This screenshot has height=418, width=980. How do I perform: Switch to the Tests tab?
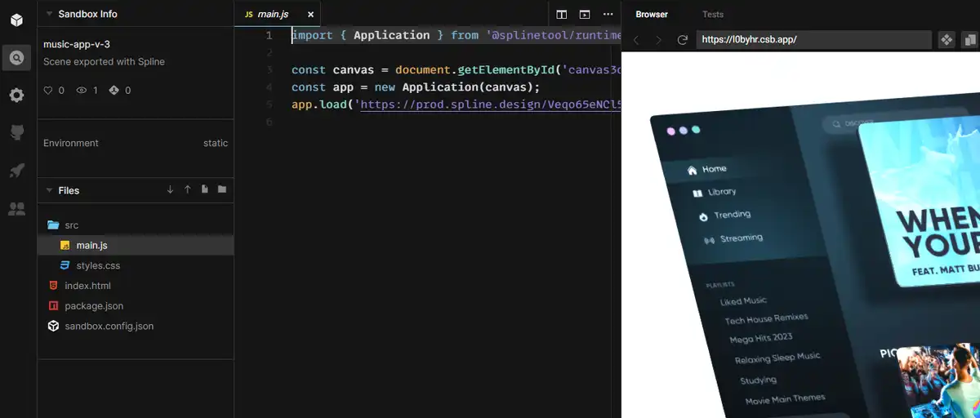click(x=713, y=14)
